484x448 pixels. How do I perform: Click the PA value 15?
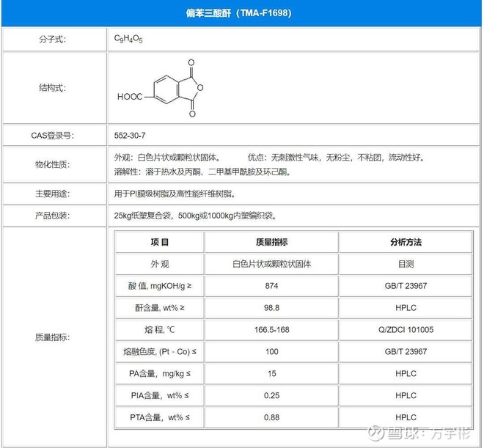pyautogui.click(x=271, y=374)
